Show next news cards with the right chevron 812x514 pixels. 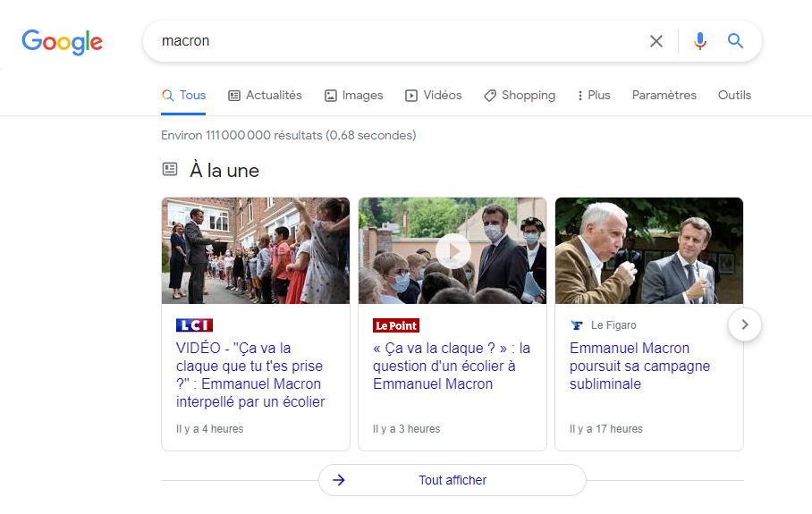745,324
